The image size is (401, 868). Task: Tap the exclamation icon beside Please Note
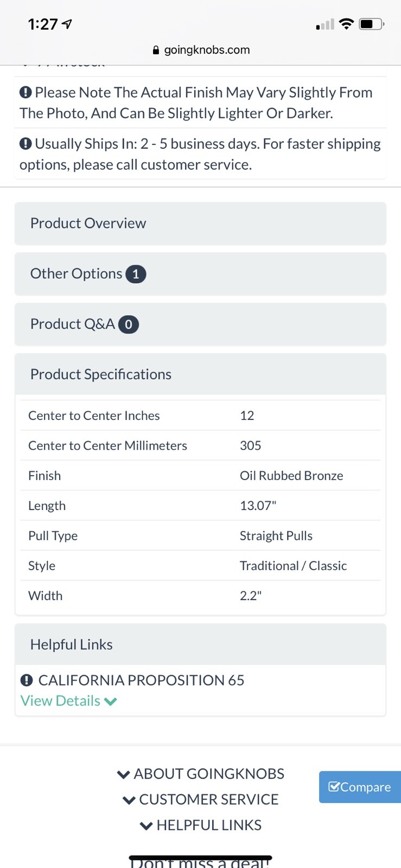(x=26, y=92)
